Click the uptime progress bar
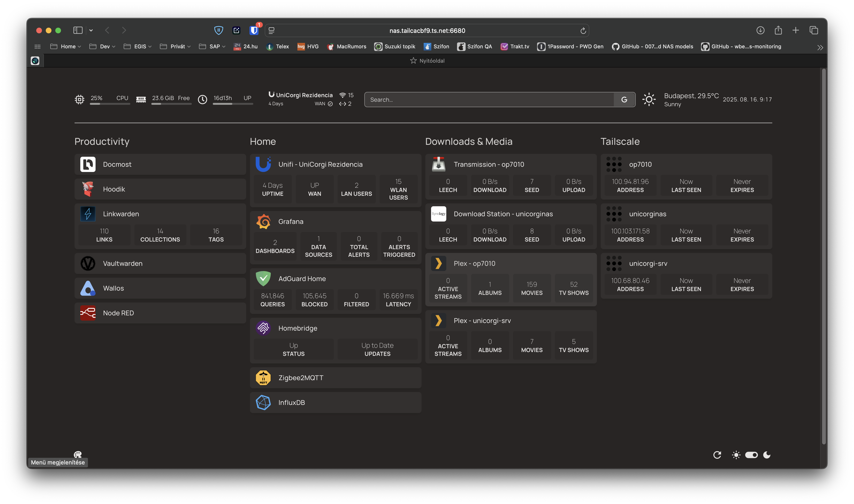Viewport: 854px width, 504px height. 233,104
